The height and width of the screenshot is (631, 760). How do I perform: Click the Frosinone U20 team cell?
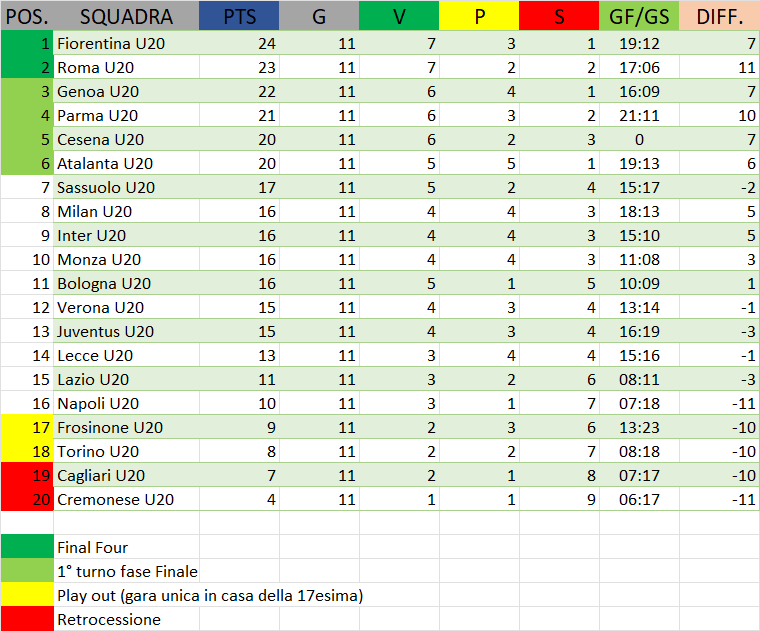coord(110,428)
